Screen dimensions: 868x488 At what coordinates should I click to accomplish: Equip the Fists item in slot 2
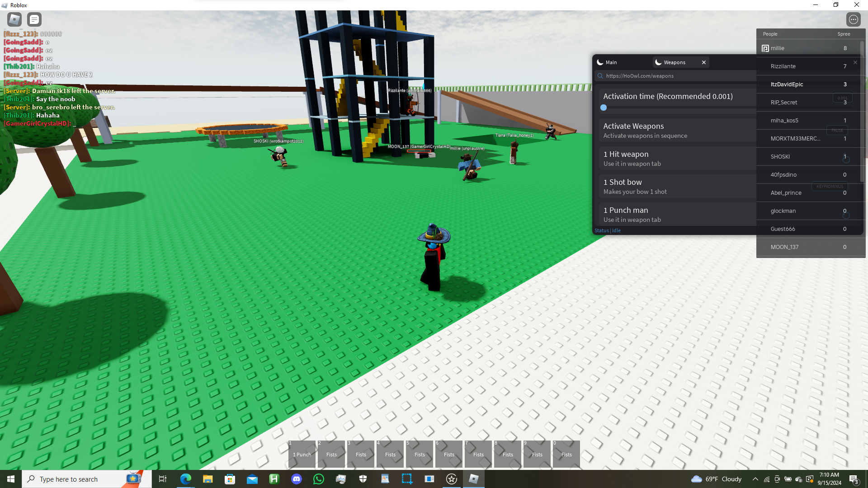point(331,454)
